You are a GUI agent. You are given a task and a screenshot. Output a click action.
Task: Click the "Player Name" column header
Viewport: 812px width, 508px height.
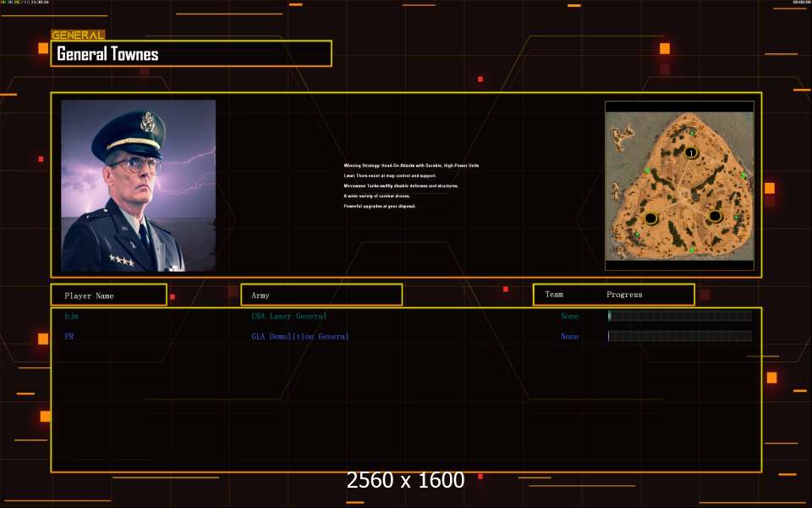[109, 295]
